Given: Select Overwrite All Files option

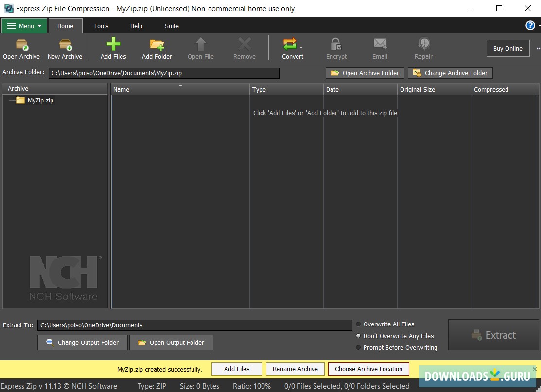Looking at the screenshot, I should [x=385, y=324].
